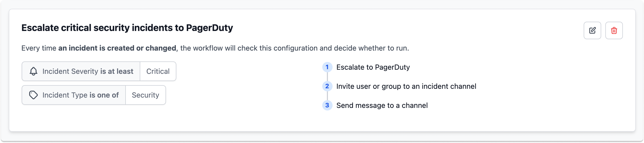The image size is (644, 143).
Task: Click the connector line between steps 1 and 2
Action: [327, 77]
